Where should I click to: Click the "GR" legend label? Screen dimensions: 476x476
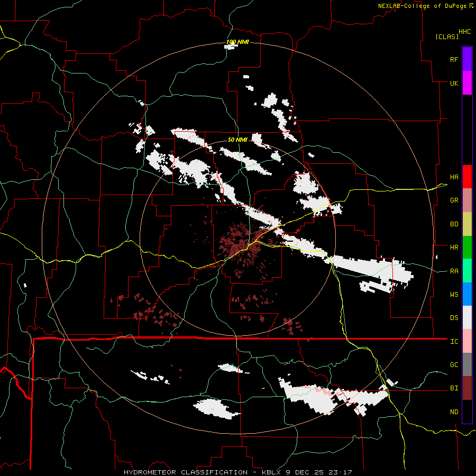454,200
